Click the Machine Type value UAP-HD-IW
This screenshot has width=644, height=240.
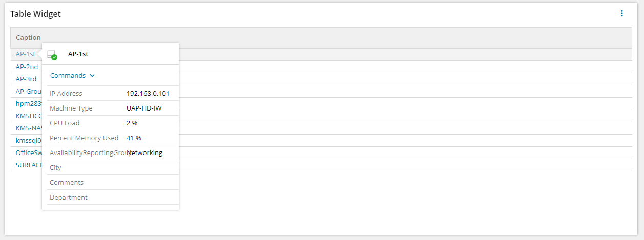pos(144,108)
